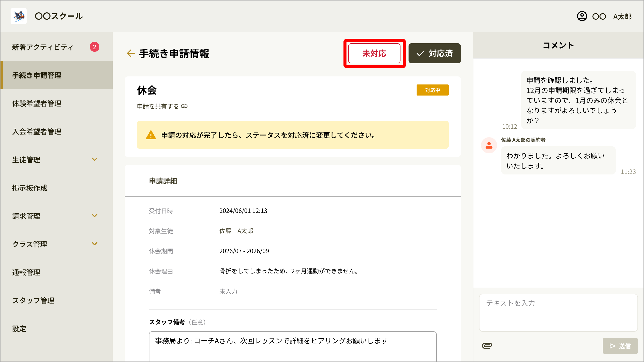The image size is (644, 362).
Task: Click the 2026/07 - 2026/09 period value
Action: [244, 251]
